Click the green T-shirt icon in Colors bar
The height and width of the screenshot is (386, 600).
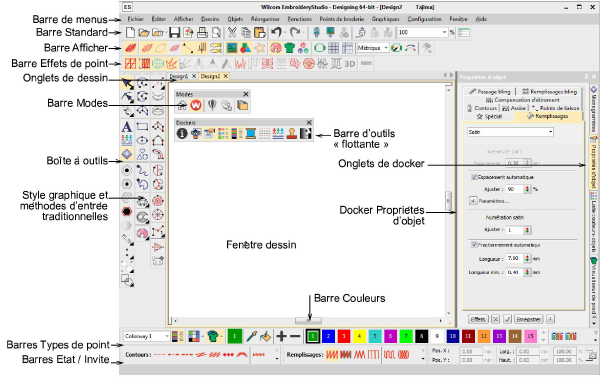coord(213,336)
